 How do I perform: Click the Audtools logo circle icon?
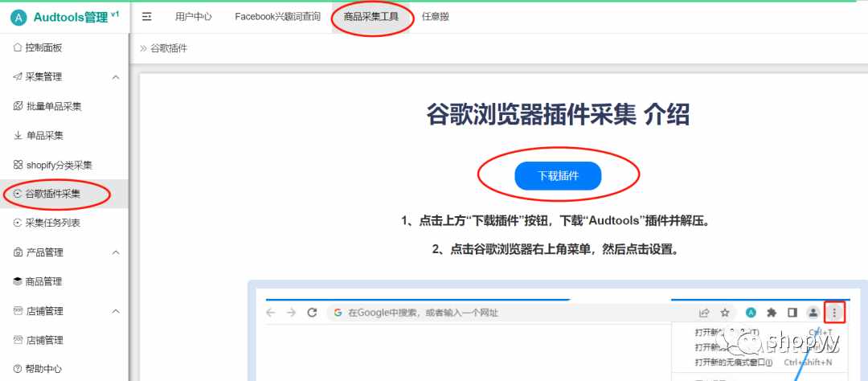(18, 18)
